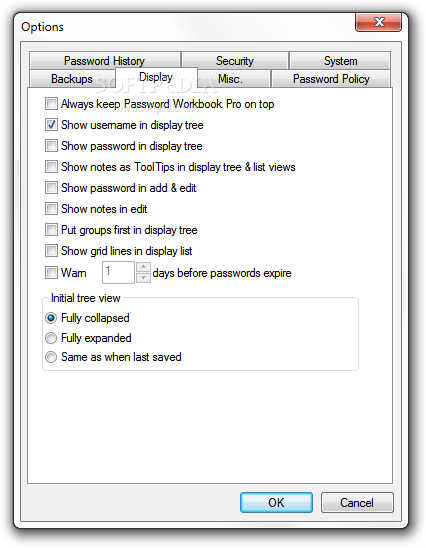Check Show password in add & edit

coord(51,188)
